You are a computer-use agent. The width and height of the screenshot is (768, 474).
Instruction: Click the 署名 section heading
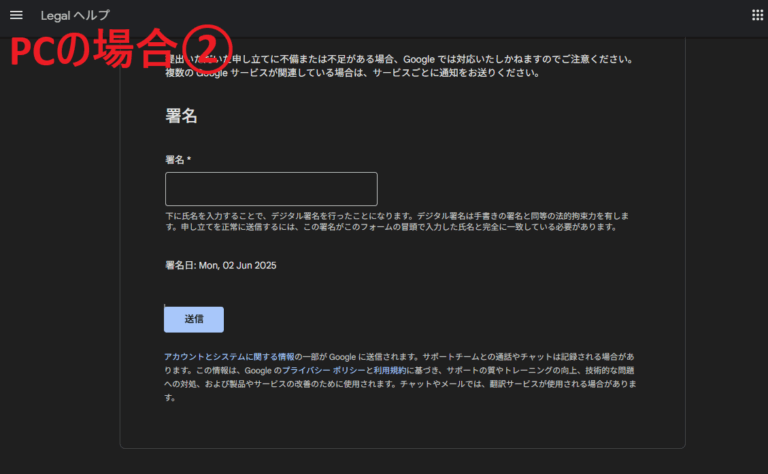181,116
